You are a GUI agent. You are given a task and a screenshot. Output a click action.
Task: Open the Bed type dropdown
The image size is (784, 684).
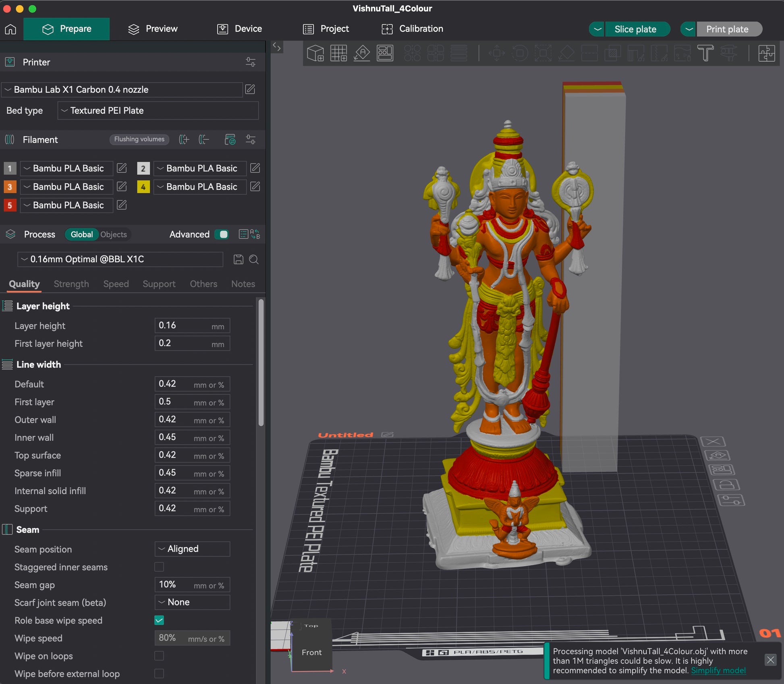coord(158,110)
